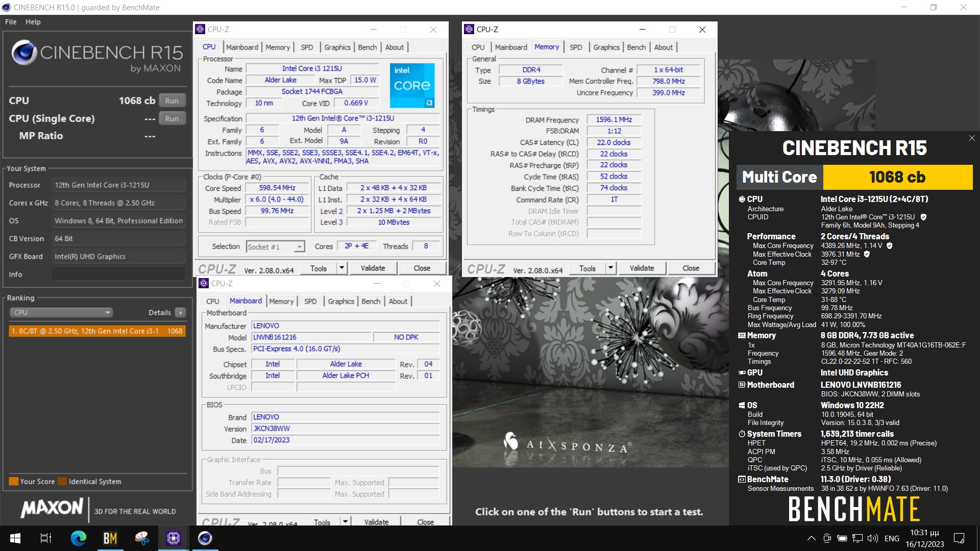Click the shield next to Max Effective Clock
Screen dimensions: 980x551
867,254
